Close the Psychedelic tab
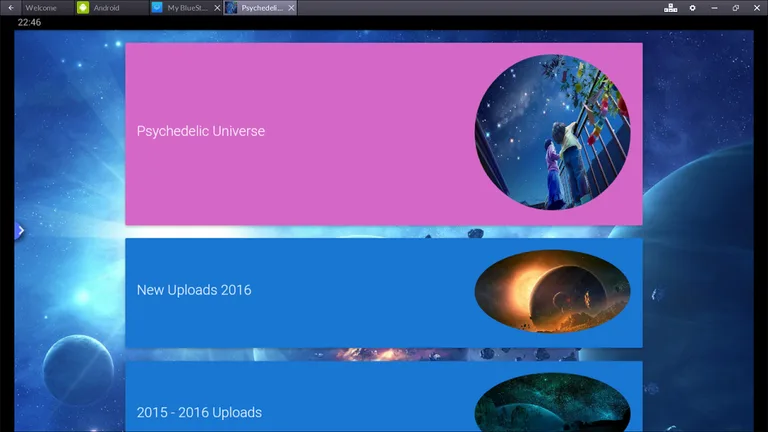768x432 pixels. [x=291, y=8]
